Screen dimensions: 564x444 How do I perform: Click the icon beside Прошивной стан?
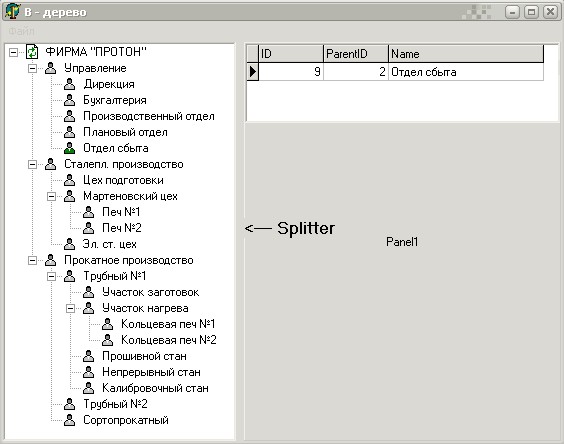(x=88, y=356)
